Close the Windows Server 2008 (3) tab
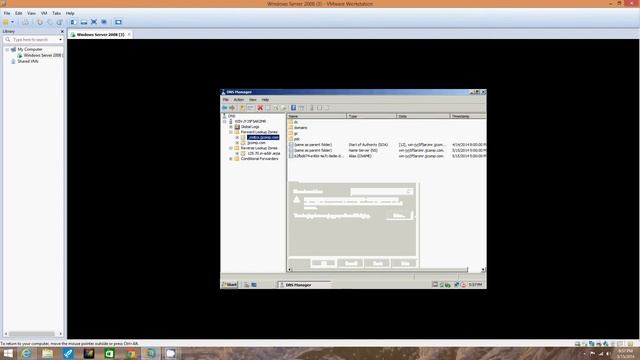Viewport: 640px width, 360px height. 129,35
